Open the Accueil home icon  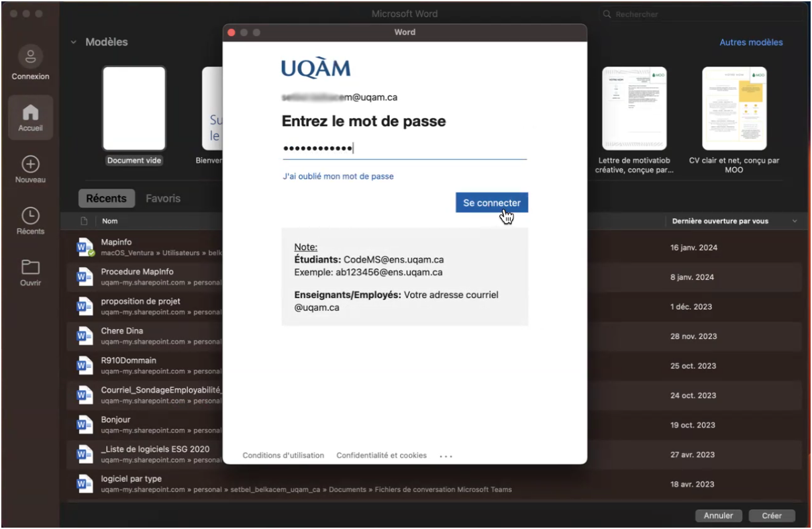coord(30,112)
